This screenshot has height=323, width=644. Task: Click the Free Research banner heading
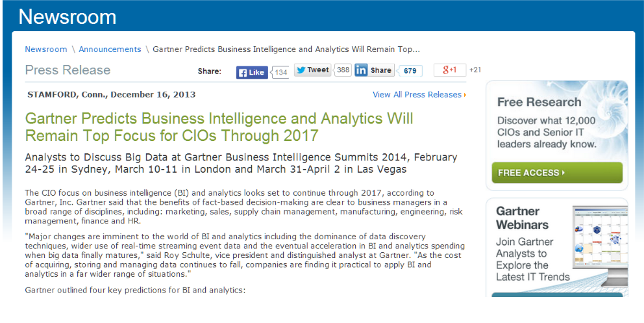(539, 102)
